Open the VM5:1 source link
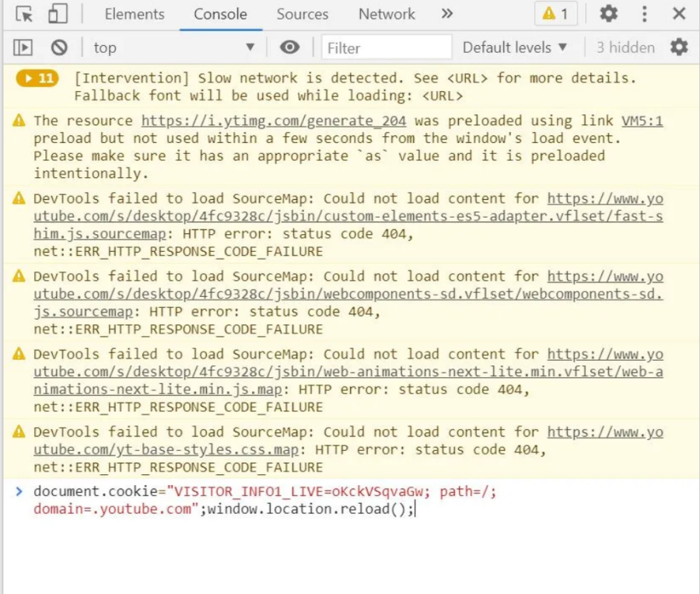The image size is (700, 594). [x=642, y=121]
